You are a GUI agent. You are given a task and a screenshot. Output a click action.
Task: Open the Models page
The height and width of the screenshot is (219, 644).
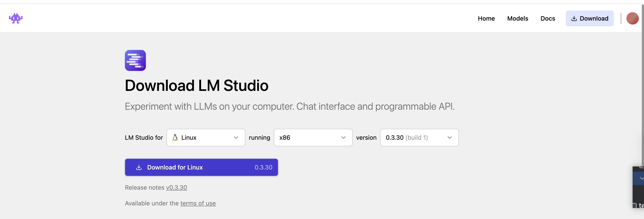tap(517, 18)
